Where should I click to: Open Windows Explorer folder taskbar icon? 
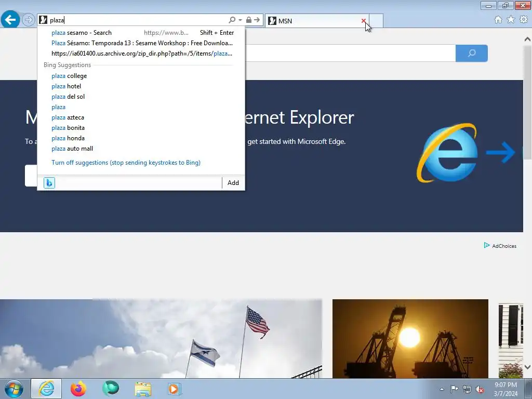click(143, 389)
